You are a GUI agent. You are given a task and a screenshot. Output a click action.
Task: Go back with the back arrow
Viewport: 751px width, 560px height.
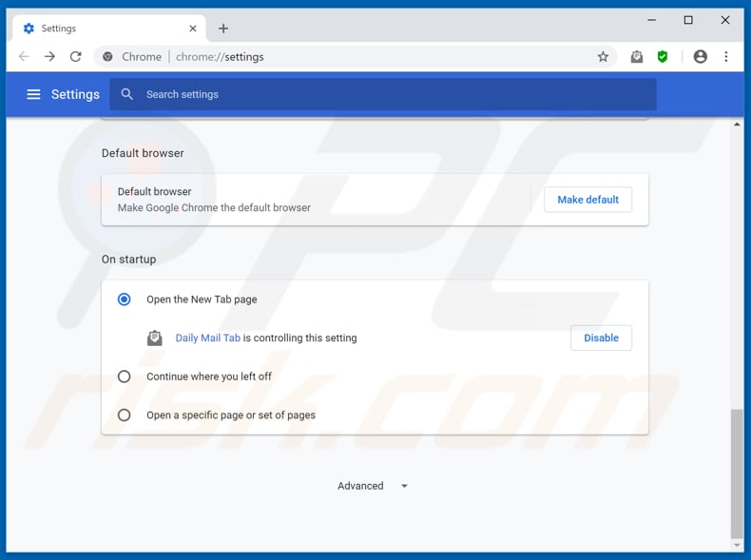(24, 56)
